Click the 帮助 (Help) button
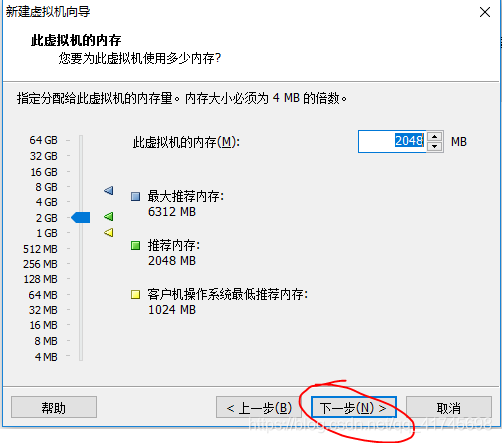The height and width of the screenshot is (443, 502). coord(54,407)
